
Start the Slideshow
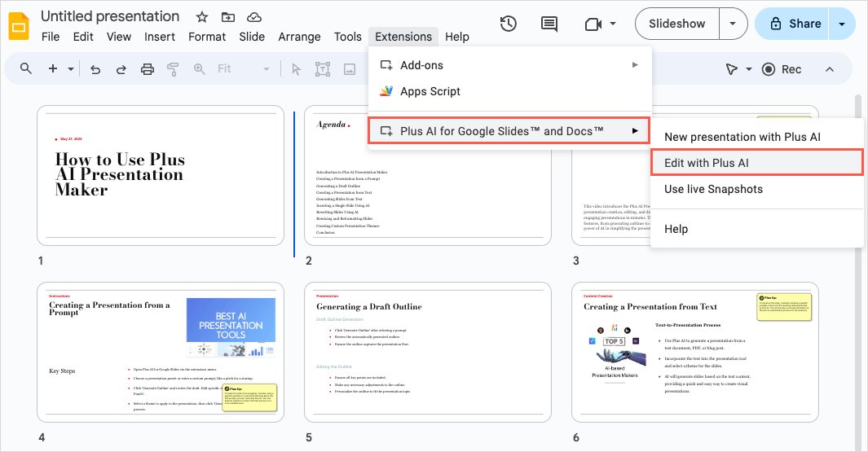[677, 24]
